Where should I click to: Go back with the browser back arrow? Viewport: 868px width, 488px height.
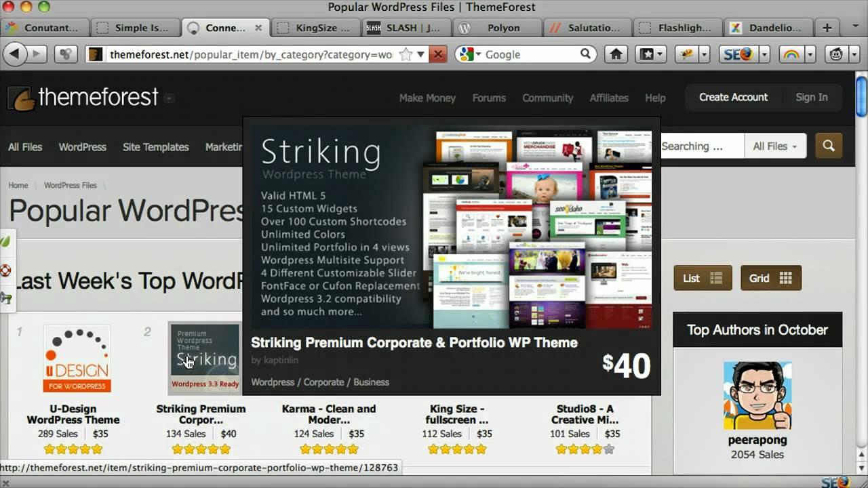coord(14,54)
